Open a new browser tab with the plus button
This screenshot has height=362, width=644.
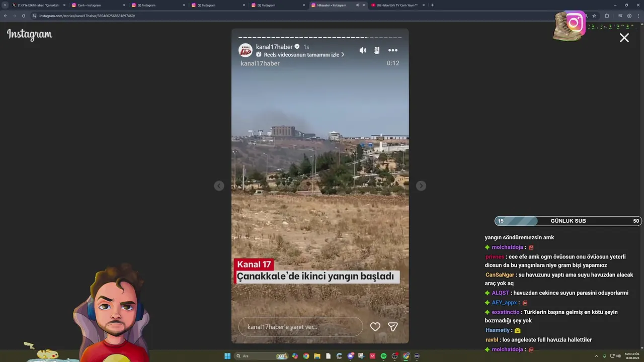(433, 5)
